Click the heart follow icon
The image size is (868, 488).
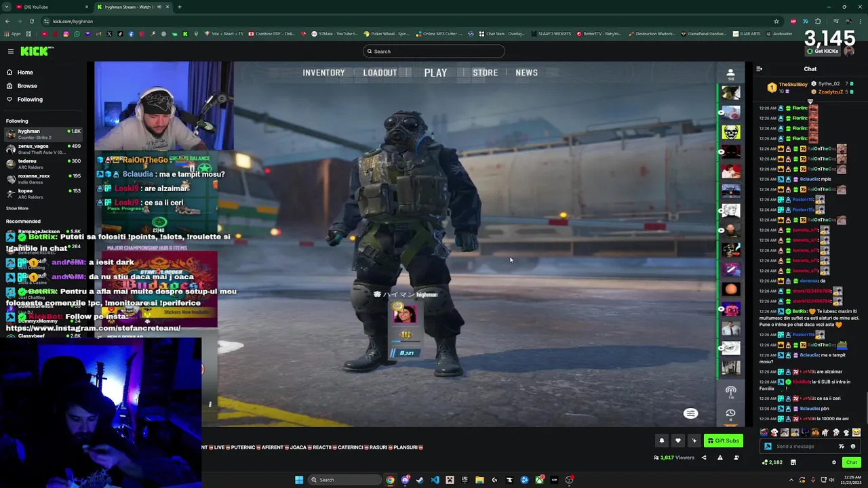pyautogui.click(x=677, y=441)
